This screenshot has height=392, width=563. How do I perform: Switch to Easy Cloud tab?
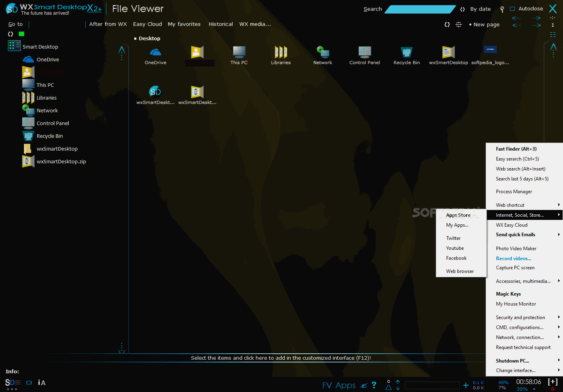pyautogui.click(x=148, y=24)
